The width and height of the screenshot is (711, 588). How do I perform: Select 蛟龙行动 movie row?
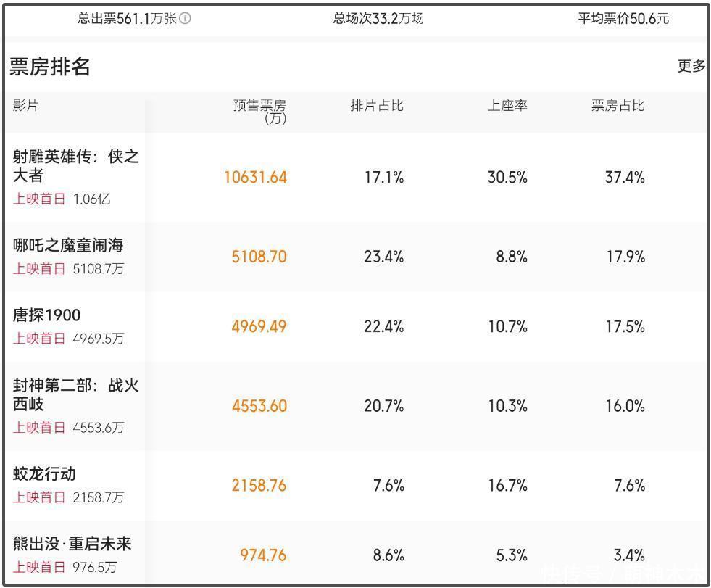tap(44, 474)
